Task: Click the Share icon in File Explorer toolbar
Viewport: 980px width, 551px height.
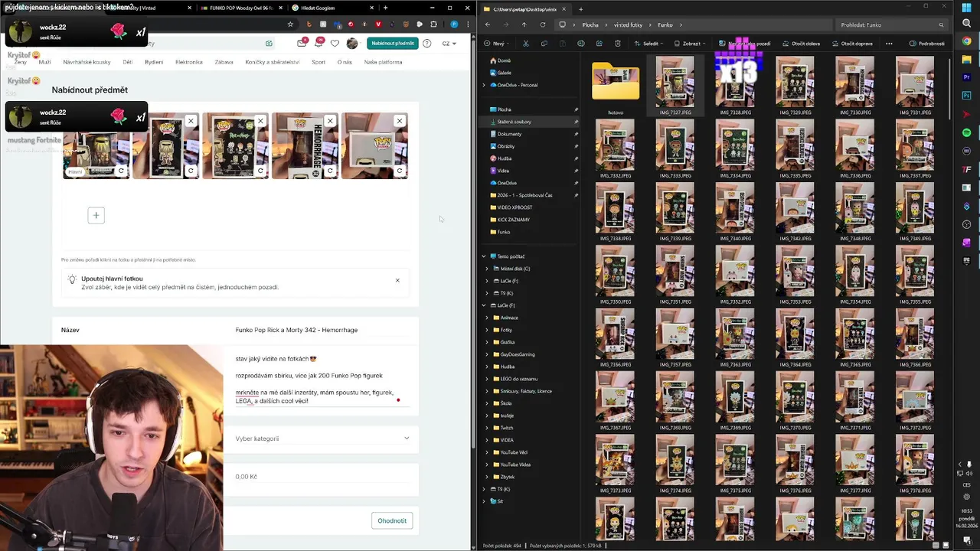Action: click(599, 44)
